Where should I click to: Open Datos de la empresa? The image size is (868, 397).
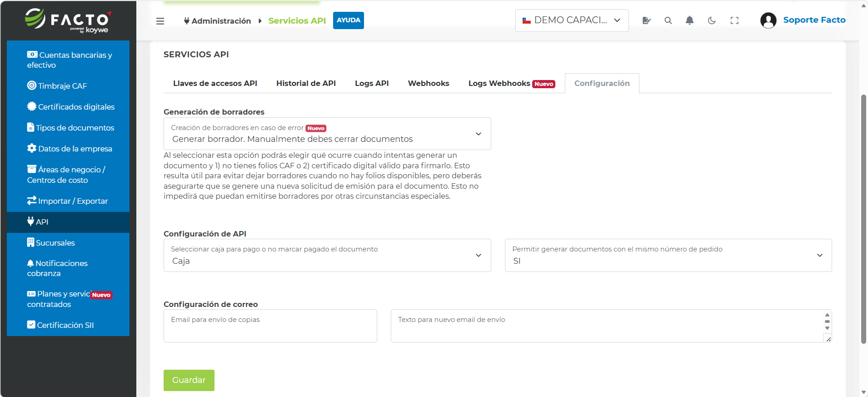click(68, 149)
